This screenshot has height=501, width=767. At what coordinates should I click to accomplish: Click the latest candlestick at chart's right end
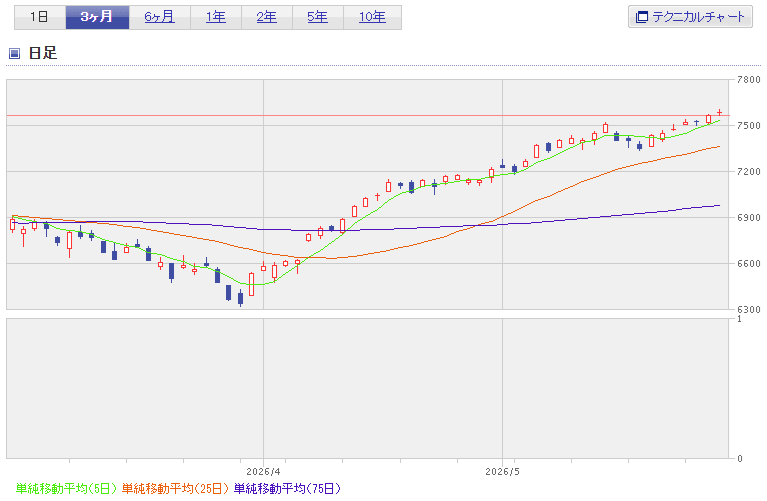(720, 113)
